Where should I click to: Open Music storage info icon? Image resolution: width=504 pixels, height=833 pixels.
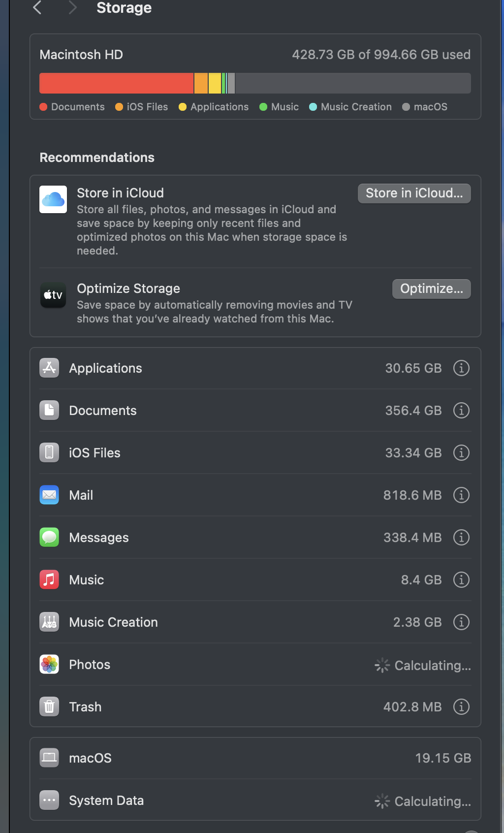click(x=461, y=580)
